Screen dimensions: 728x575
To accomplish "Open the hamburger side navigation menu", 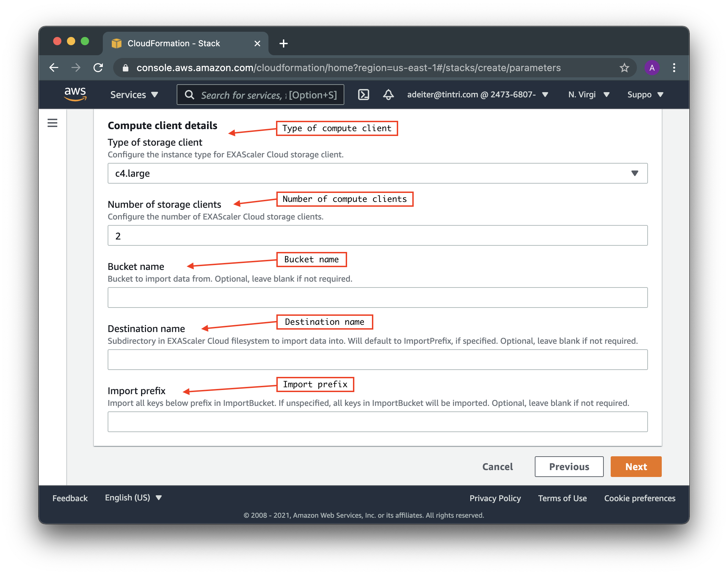I will [x=52, y=123].
